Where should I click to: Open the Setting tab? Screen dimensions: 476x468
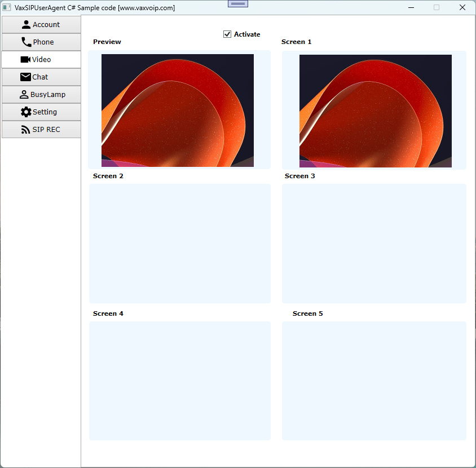tap(41, 112)
